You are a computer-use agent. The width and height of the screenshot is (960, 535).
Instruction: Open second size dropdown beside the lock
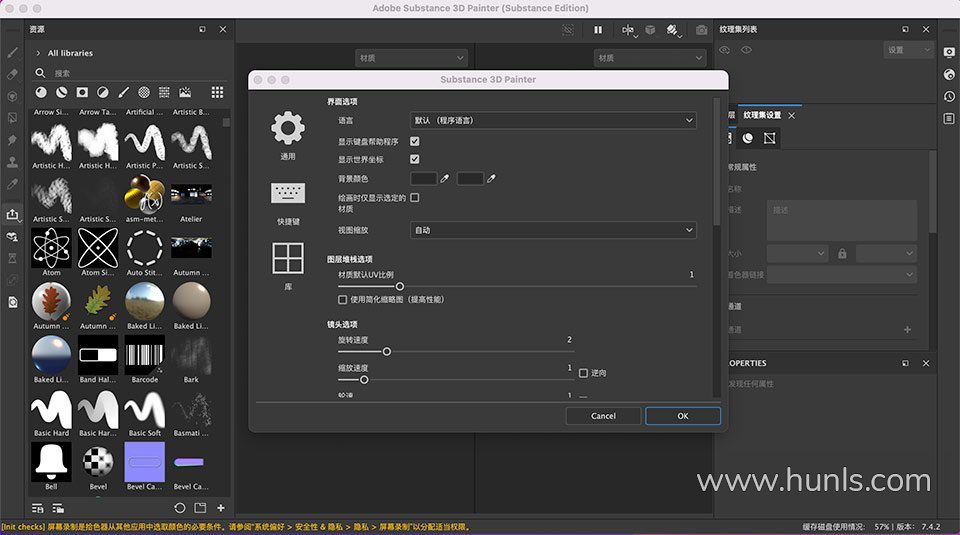pyautogui.click(x=886, y=253)
